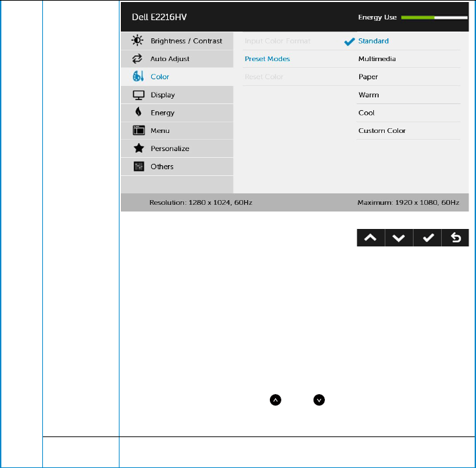The width and height of the screenshot is (476, 468).
Task: Select the Multimedia preset mode
Action: pos(377,59)
